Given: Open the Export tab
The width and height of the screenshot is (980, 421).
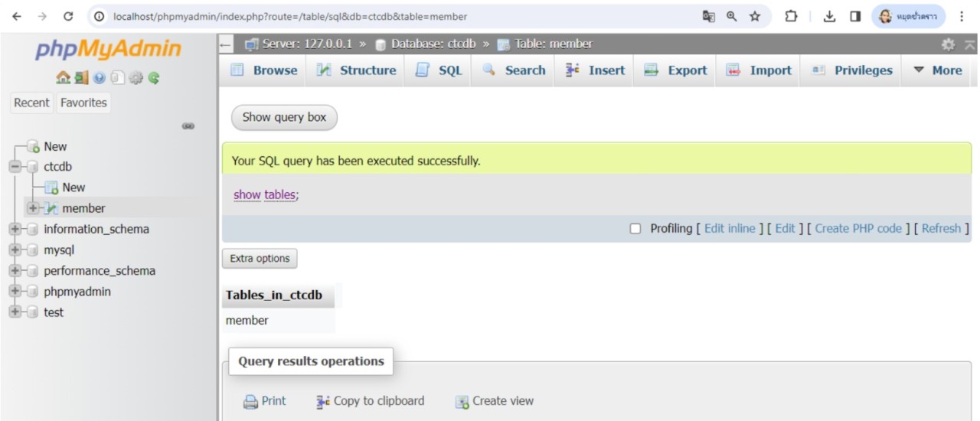Looking at the screenshot, I should [675, 70].
